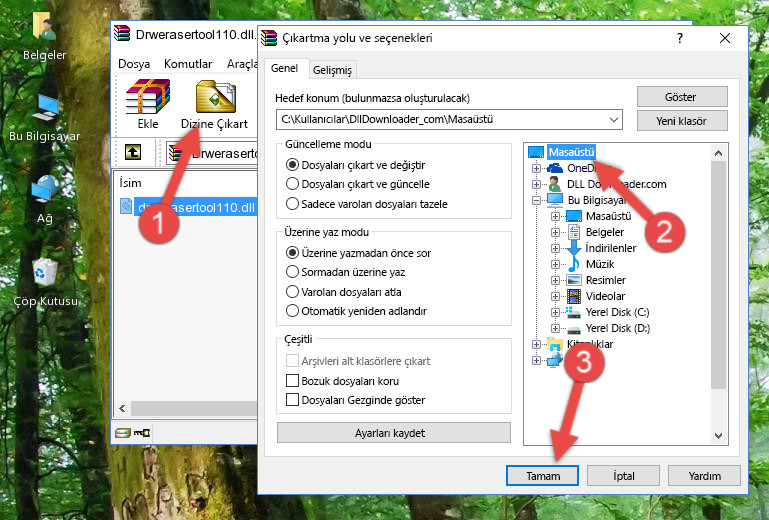Viewport: 769px width, 520px height.
Task: Click the DLL file icon in the WinRAR list
Action: point(126,207)
